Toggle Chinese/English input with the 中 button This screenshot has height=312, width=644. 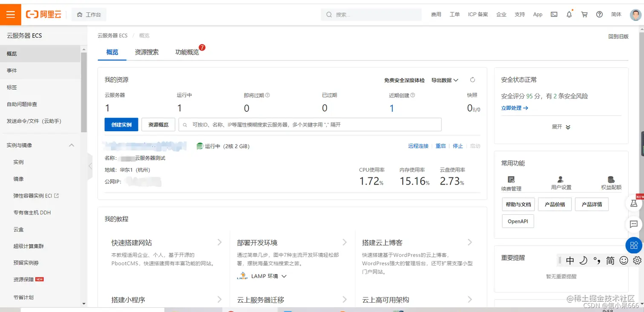click(x=570, y=260)
